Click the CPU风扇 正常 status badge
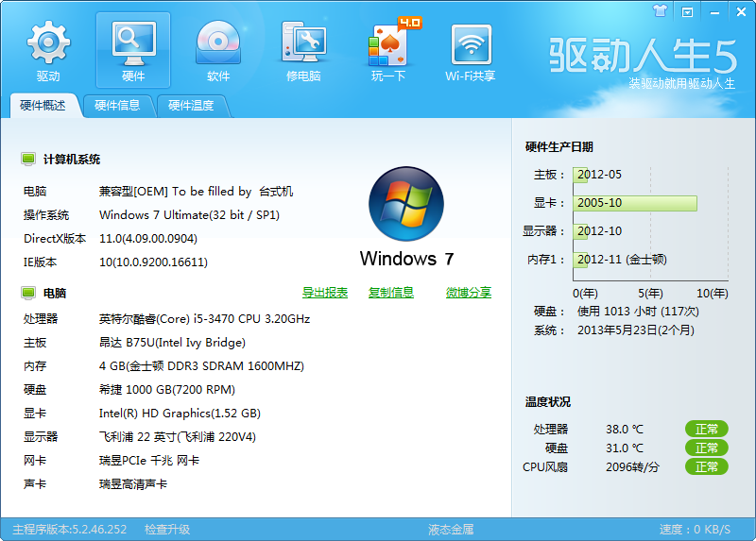Viewport: 756px width, 541px height. click(706, 466)
